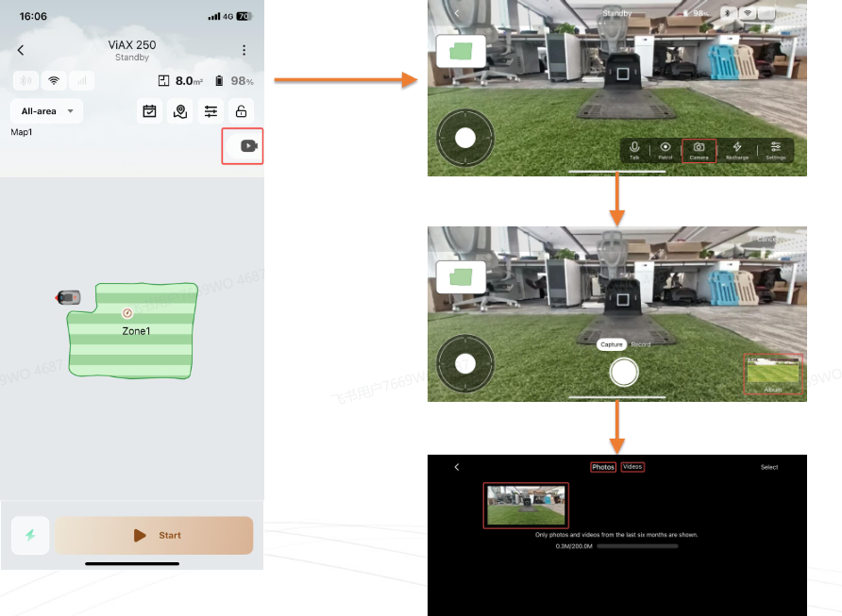Open the live video camera button
842x616 pixels.
244,146
